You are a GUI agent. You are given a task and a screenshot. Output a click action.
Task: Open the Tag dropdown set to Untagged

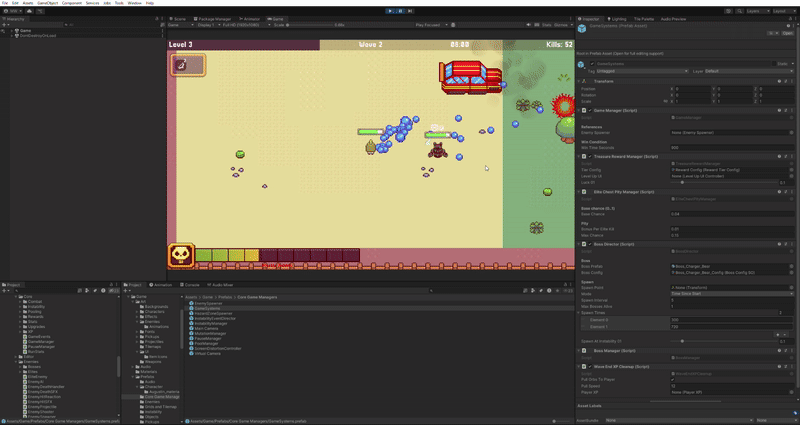point(640,71)
